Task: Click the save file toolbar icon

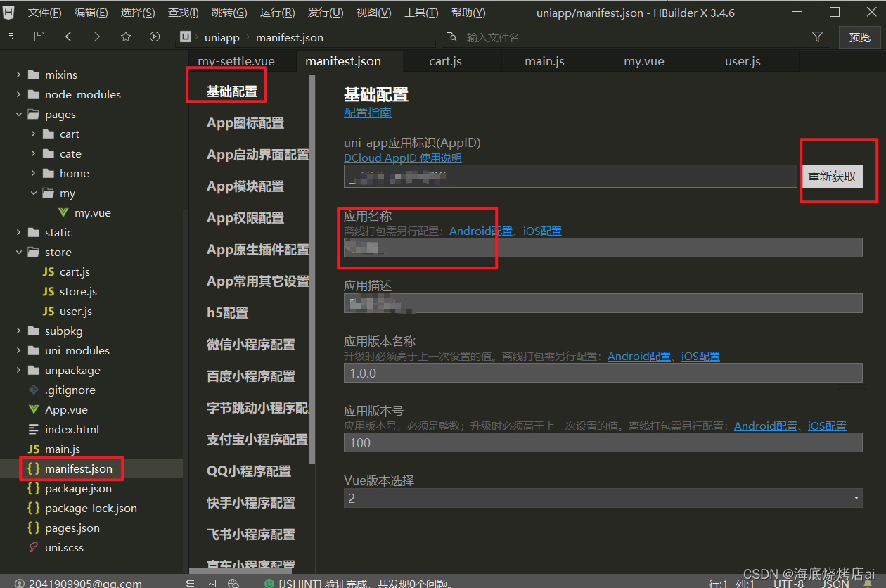Action: click(x=39, y=37)
